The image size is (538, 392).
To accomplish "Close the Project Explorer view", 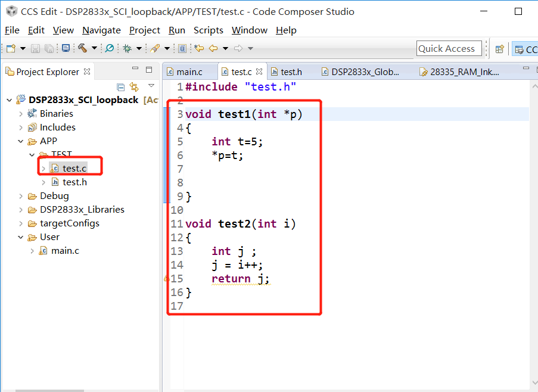I will [x=87, y=71].
